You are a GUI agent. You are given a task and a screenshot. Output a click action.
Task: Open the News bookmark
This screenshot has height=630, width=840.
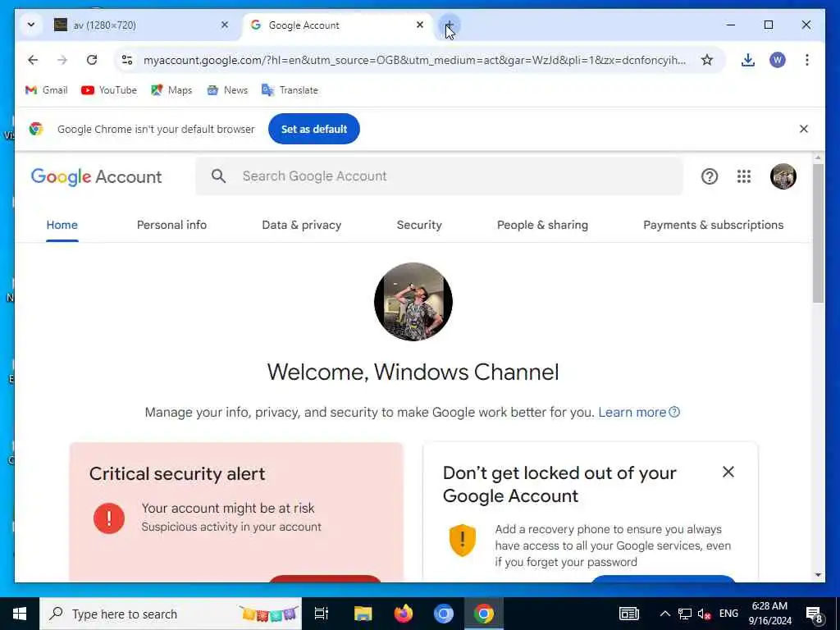228,90
